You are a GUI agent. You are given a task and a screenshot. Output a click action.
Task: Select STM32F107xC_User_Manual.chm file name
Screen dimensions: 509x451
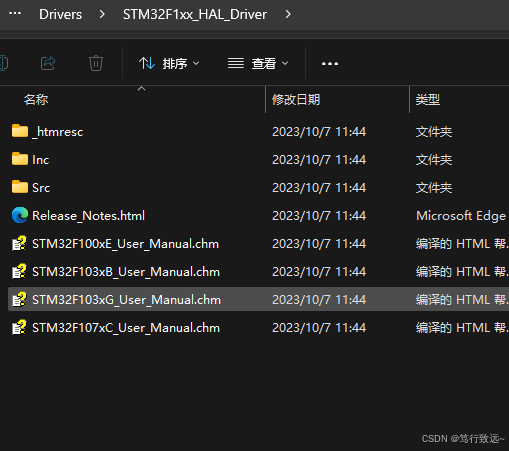tap(126, 328)
